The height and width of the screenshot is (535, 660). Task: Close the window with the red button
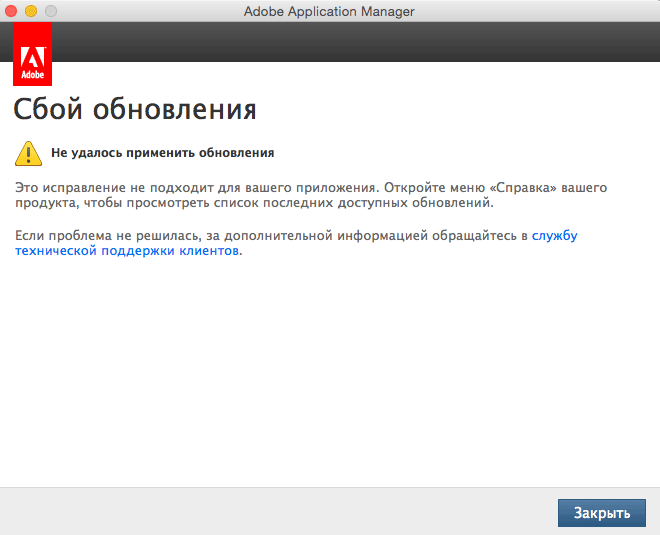[x=11, y=11]
